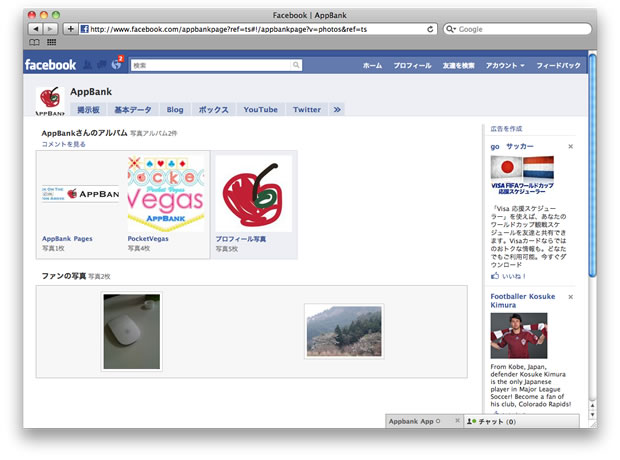Open the YouTube tab

(x=261, y=110)
